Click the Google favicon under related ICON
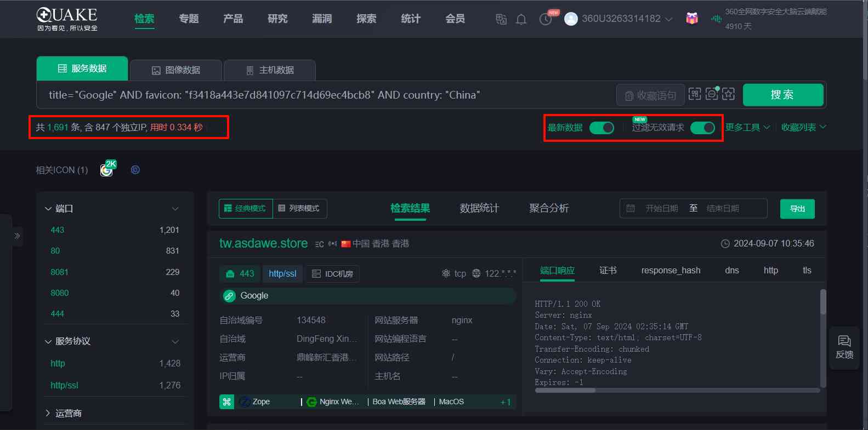 click(x=106, y=170)
